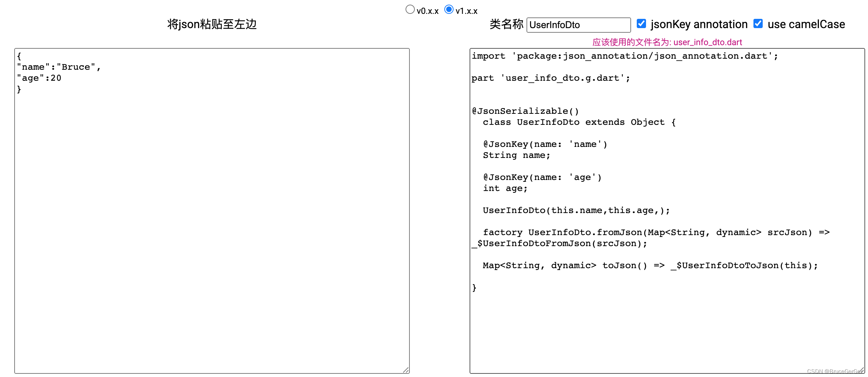Uncheck the jsonKey annotation checkbox
The height and width of the screenshot is (377, 868).
(641, 23)
